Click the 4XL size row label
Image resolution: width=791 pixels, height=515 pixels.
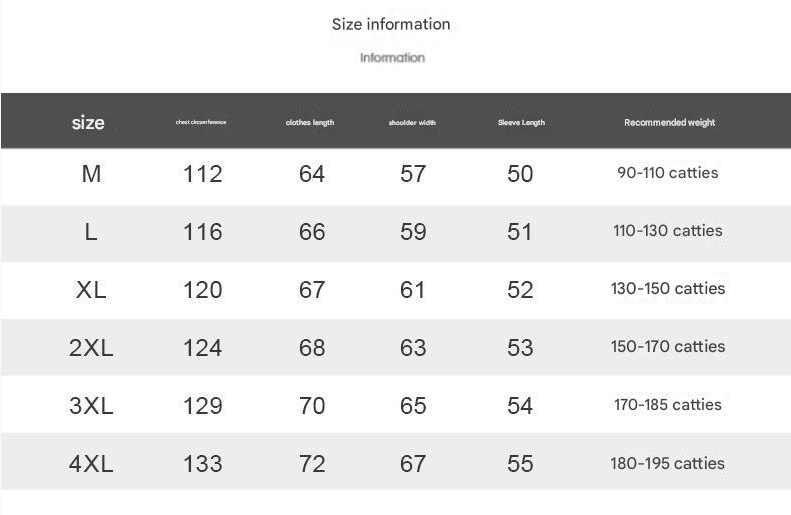[91, 464]
